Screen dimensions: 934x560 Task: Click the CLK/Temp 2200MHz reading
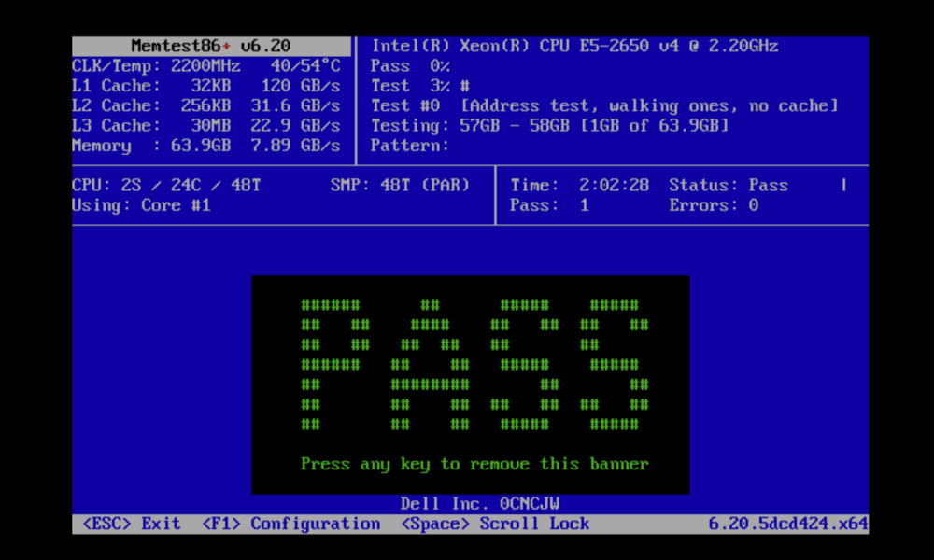point(156,65)
